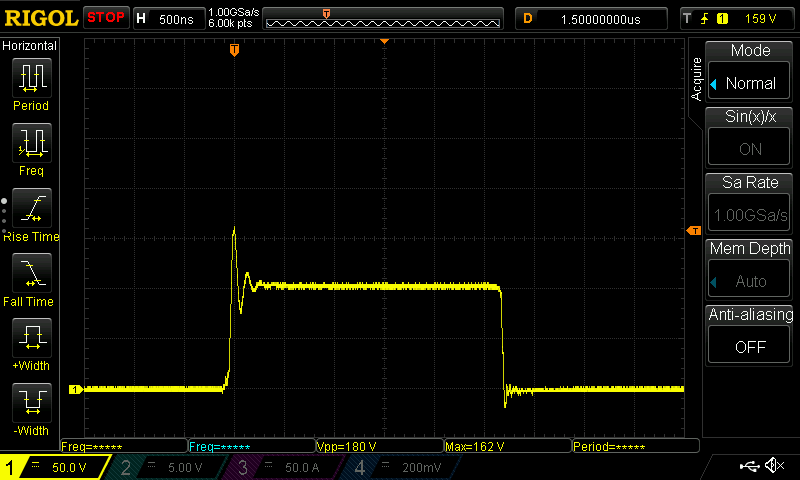Click the orange trigger level marker on right edge
The height and width of the screenshot is (480, 800).
click(692, 231)
